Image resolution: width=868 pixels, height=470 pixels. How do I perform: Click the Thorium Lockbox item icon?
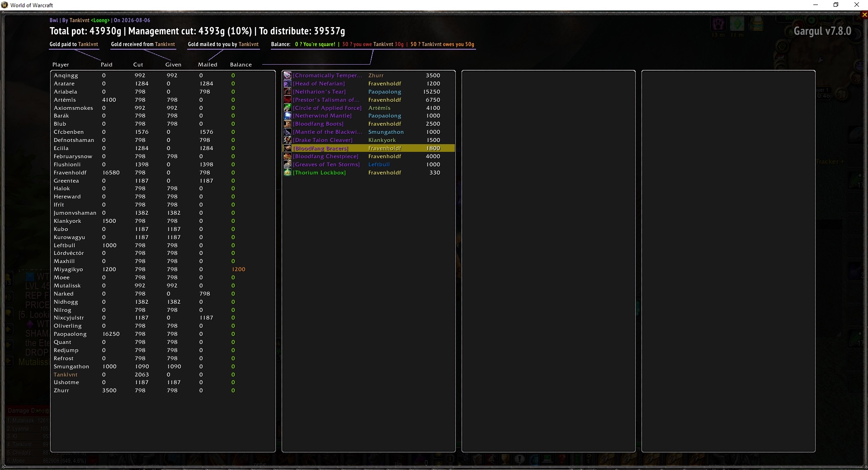[288, 173]
